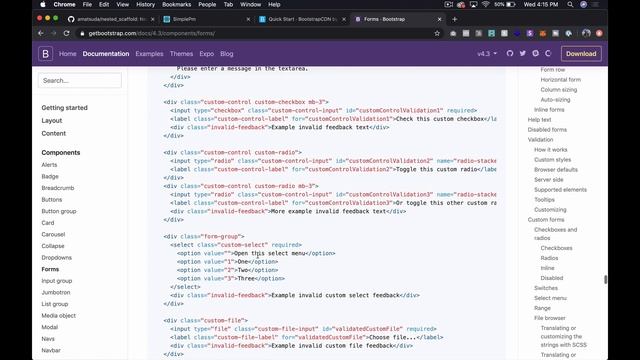Open Dropdowns in the sidebar
The image size is (640, 360).
[56, 258]
